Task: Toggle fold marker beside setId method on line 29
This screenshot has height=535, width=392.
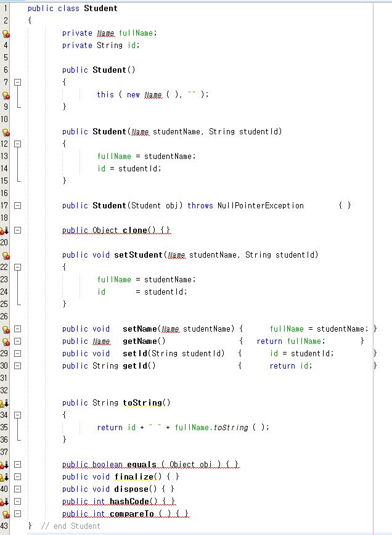Action: (x=17, y=354)
